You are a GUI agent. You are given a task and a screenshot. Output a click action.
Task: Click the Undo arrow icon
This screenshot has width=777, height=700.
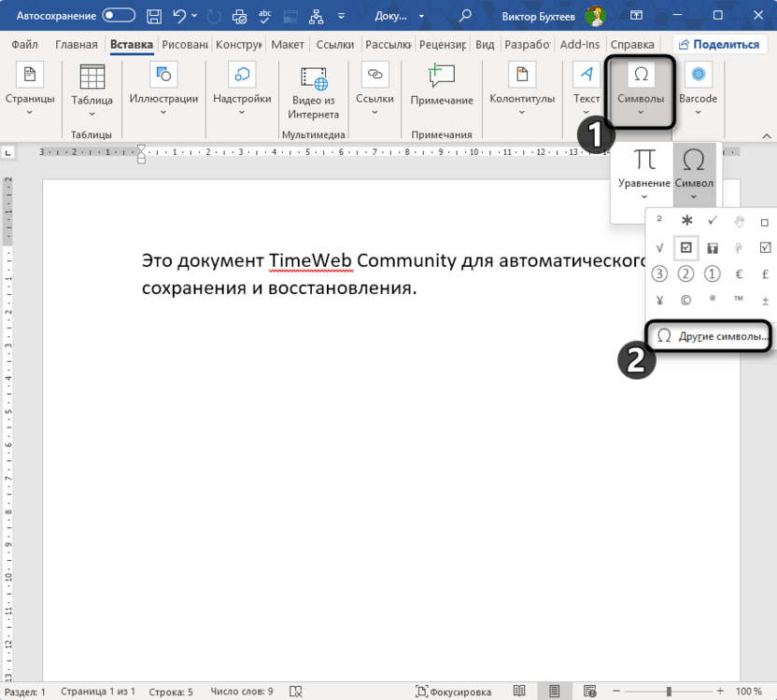[179, 17]
